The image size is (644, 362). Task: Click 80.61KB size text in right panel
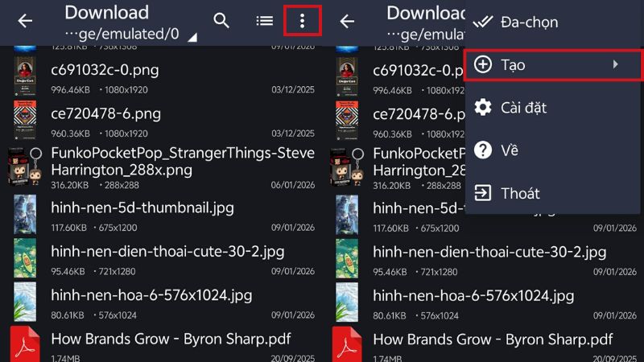390,315
